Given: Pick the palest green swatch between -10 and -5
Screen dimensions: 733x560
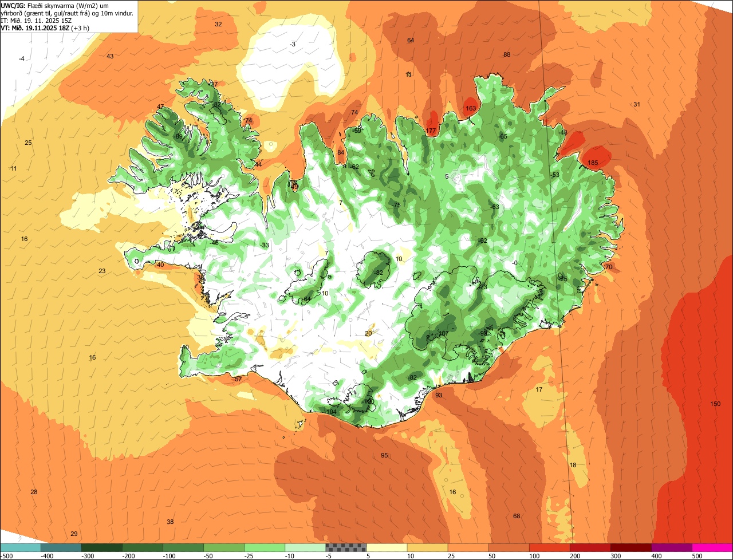Looking at the screenshot, I should coord(305,547).
